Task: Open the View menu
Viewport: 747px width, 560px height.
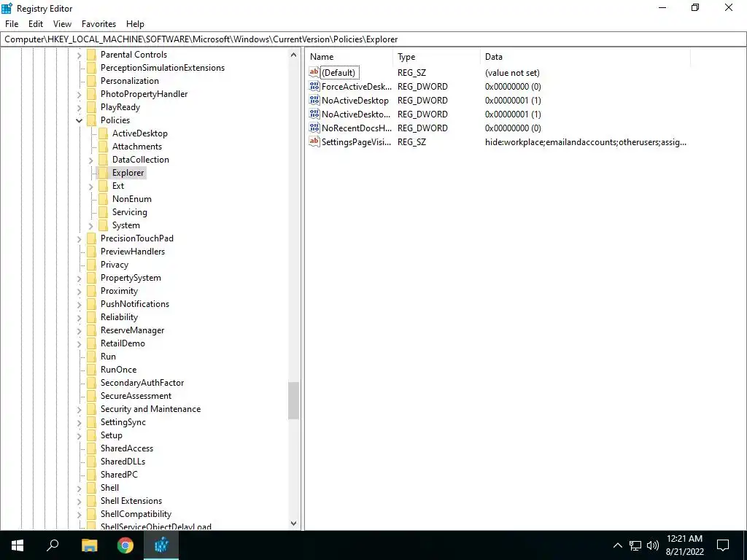Action: pyautogui.click(x=62, y=24)
